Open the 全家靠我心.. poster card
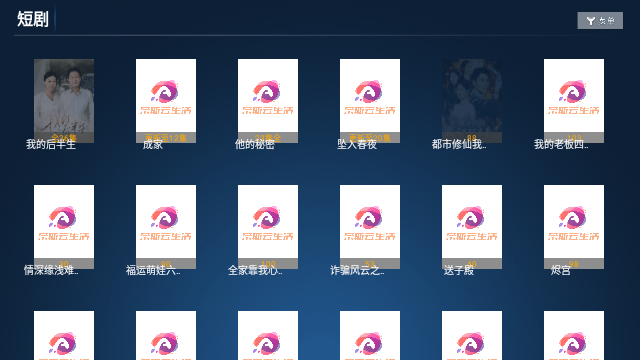Image resolution: width=640 pixels, height=360 pixels. click(268, 227)
